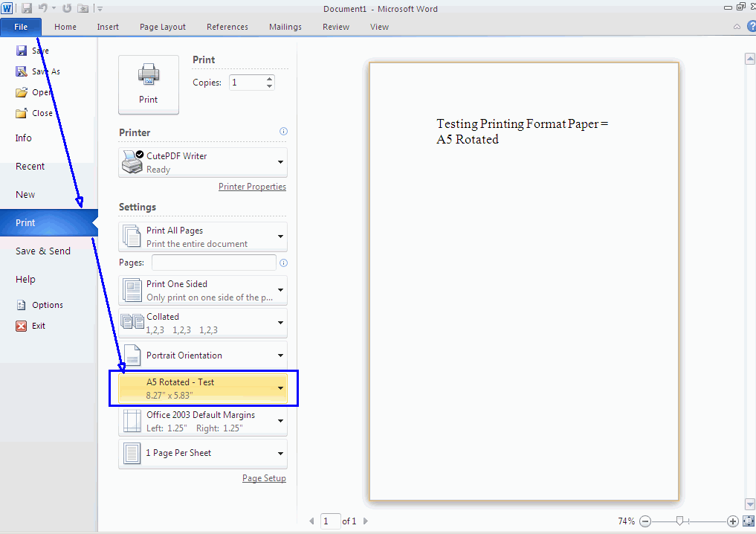Open a document with the Open folder icon
This screenshot has height=534, width=756.
(x=21, y=91)
